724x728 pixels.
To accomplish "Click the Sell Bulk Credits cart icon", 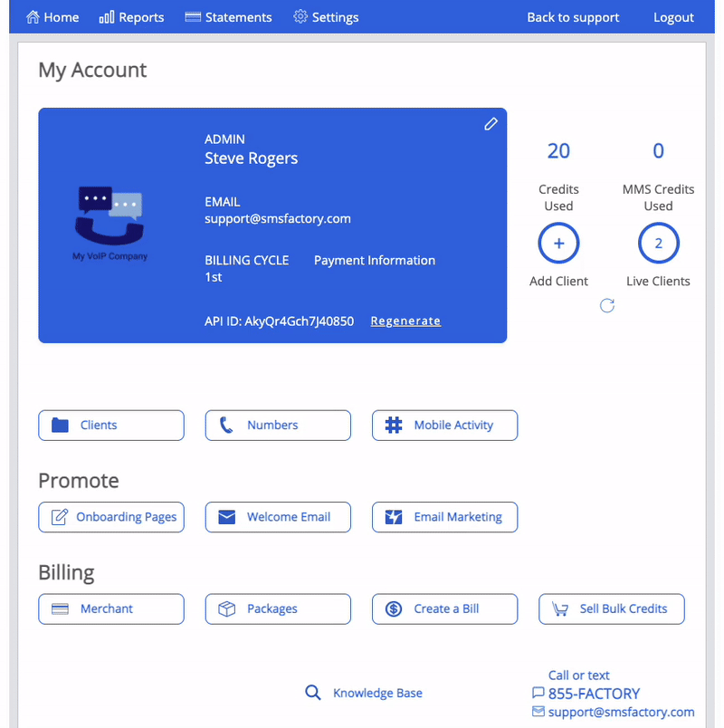I will pyautogui.click(x=560, y=608).
